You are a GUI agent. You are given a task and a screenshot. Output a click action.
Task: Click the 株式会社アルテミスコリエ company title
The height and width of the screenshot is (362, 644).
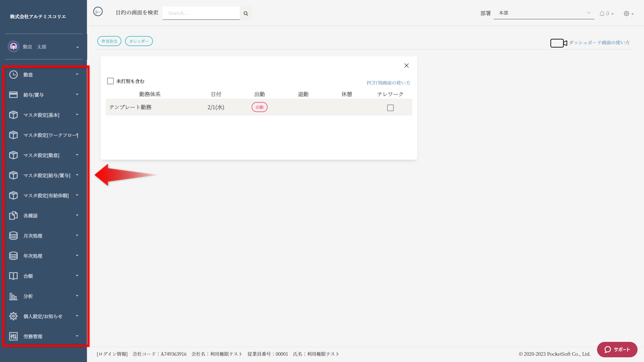pos(38,17)
